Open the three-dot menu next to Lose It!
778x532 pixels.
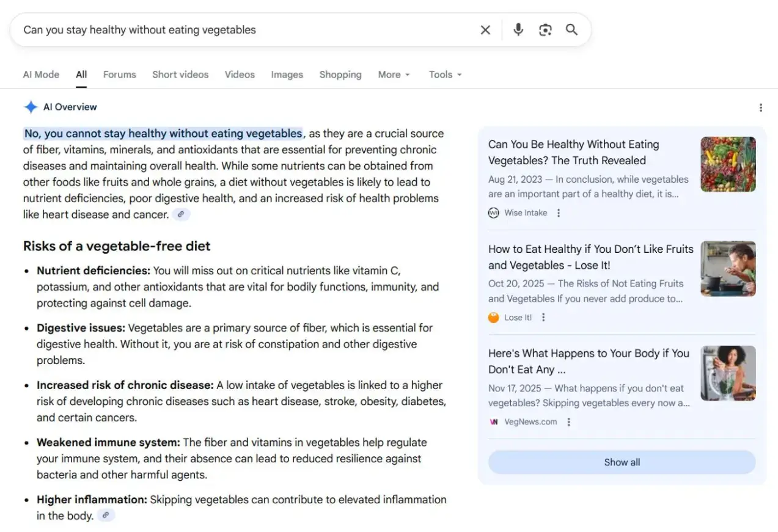[543, 318]
